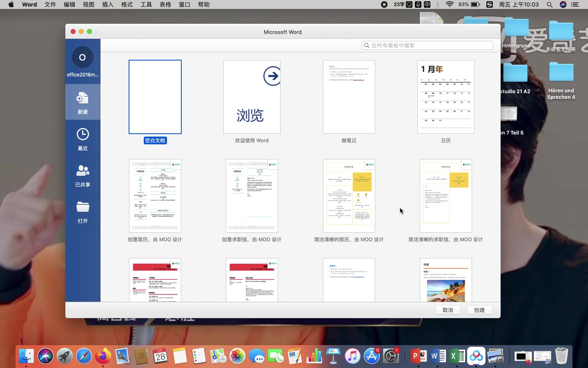Image resolution: width=588 pixels, height=368 pixels.
Task: Click the Sogou input method S icon
Action: point(490,4)
